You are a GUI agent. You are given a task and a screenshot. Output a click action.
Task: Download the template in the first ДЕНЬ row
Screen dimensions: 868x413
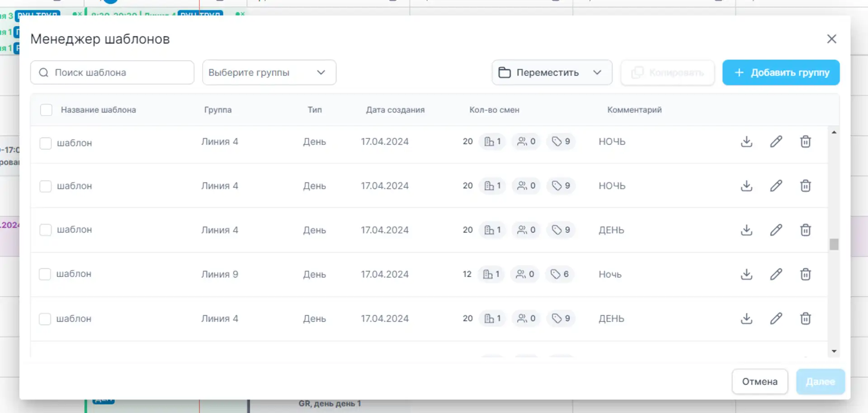pos(747,230)
